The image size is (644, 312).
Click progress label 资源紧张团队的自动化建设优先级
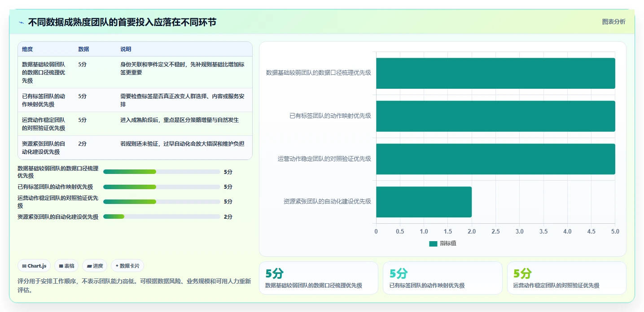point(58,217)
